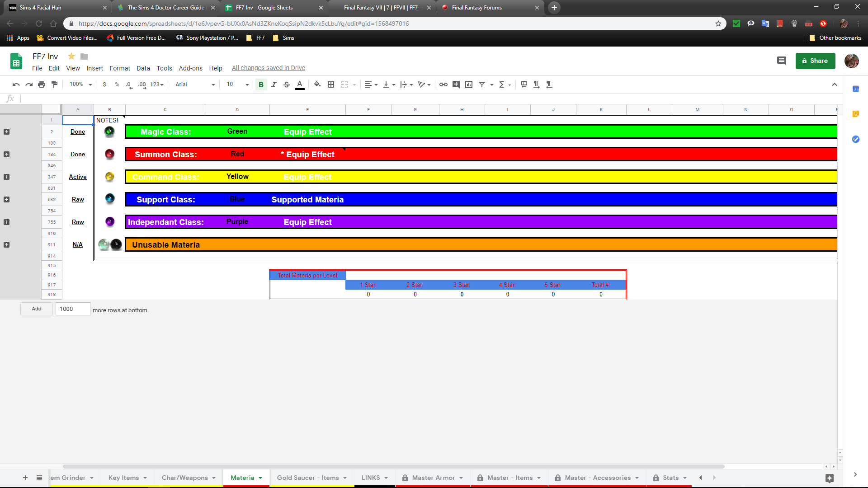868x488 pixels.
Task: Open the zoom level dropdown
Action: (81, 84)
